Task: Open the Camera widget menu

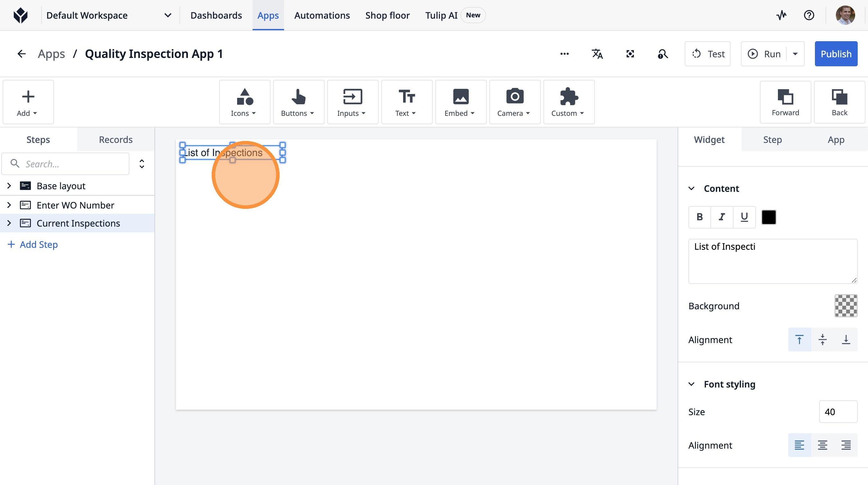Action: (514, 102)
